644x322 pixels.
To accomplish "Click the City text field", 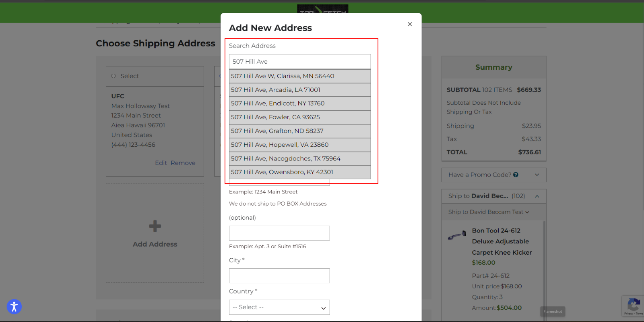I will tap(279, 276).
